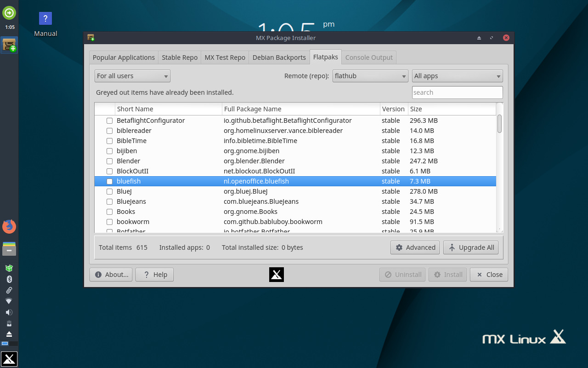This screenshot has width=588, height=368.
Task: Check the checkbox next to Blender
Action: 109,161
